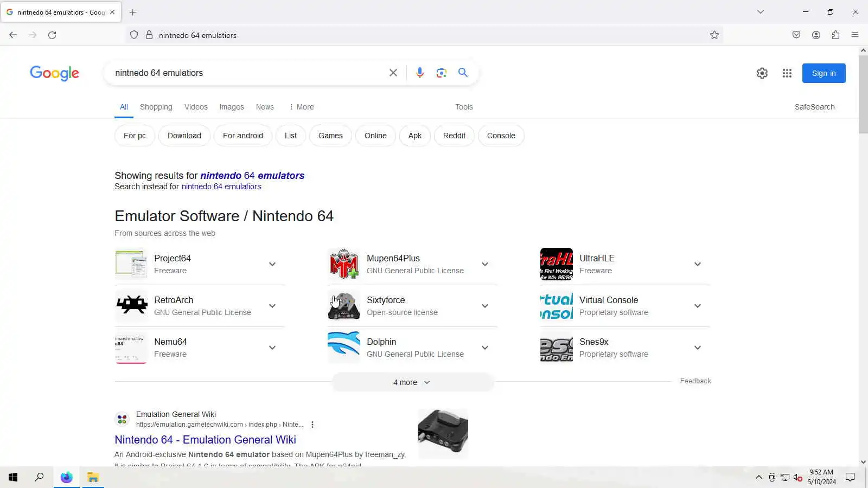
Task: Select the All results tab
Action: point(124,107)
